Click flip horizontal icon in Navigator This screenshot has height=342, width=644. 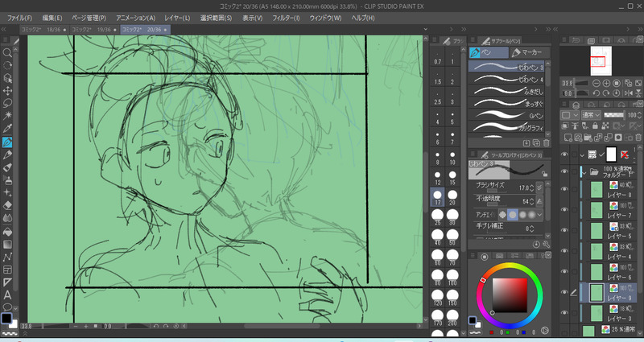coord(628,93)
